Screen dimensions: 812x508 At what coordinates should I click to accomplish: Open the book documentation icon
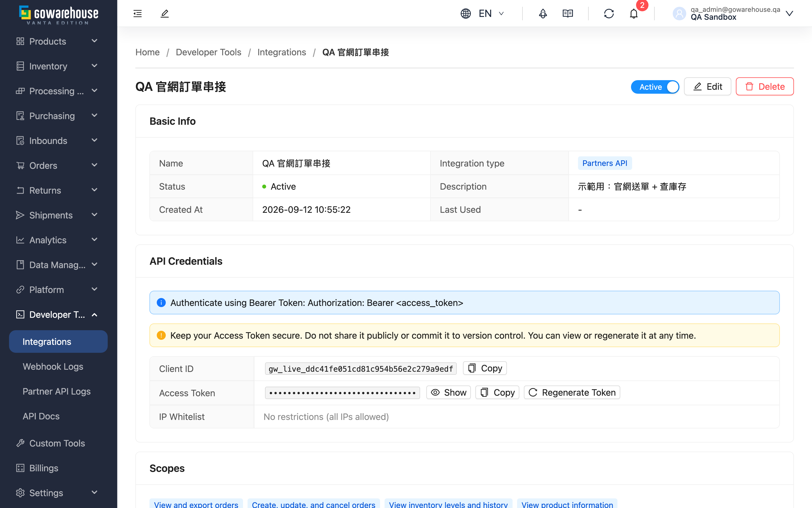pyautogui.click(x=568, y=14)
